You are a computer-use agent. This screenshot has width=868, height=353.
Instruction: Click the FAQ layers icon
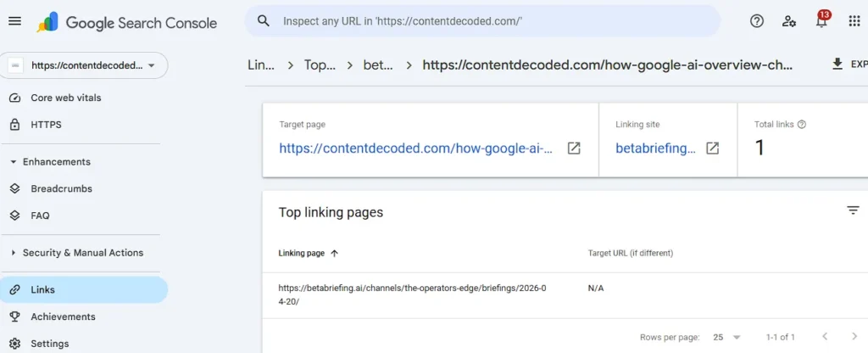(x=15, y=216)
